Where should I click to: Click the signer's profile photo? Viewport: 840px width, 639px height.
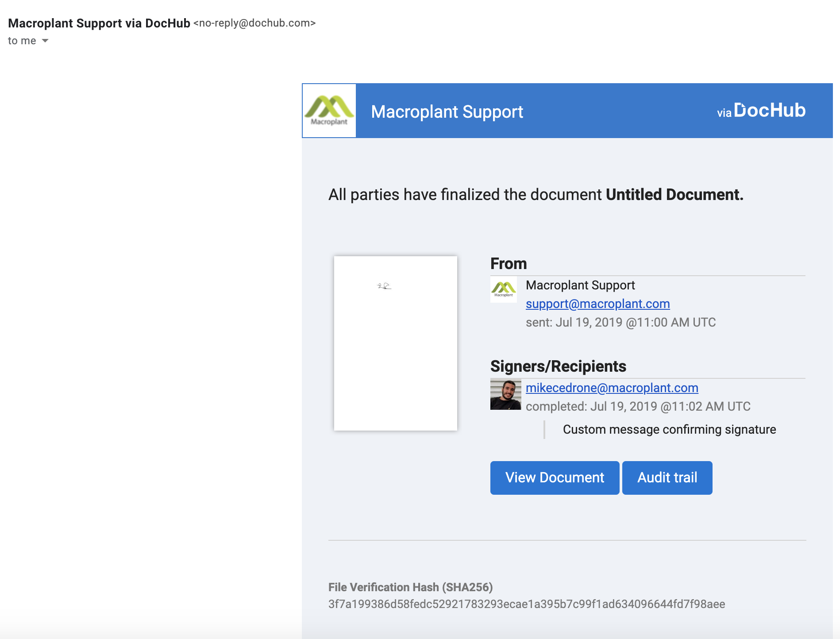pyautogui.click(x=505, y=394)
